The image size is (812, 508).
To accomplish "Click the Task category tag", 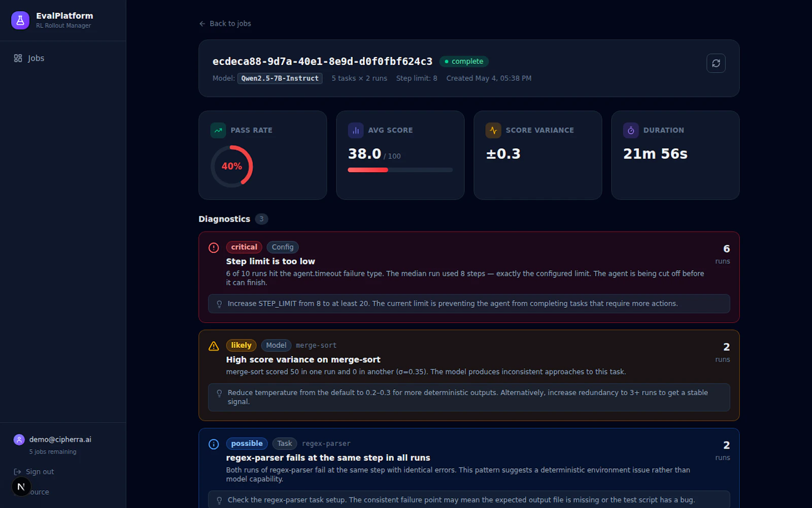I will [285, 443].
